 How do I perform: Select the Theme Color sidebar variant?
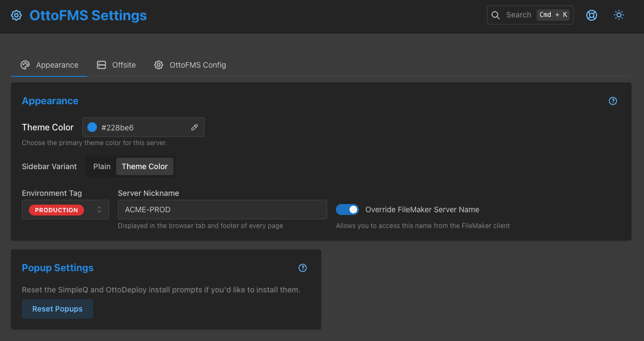145,166
